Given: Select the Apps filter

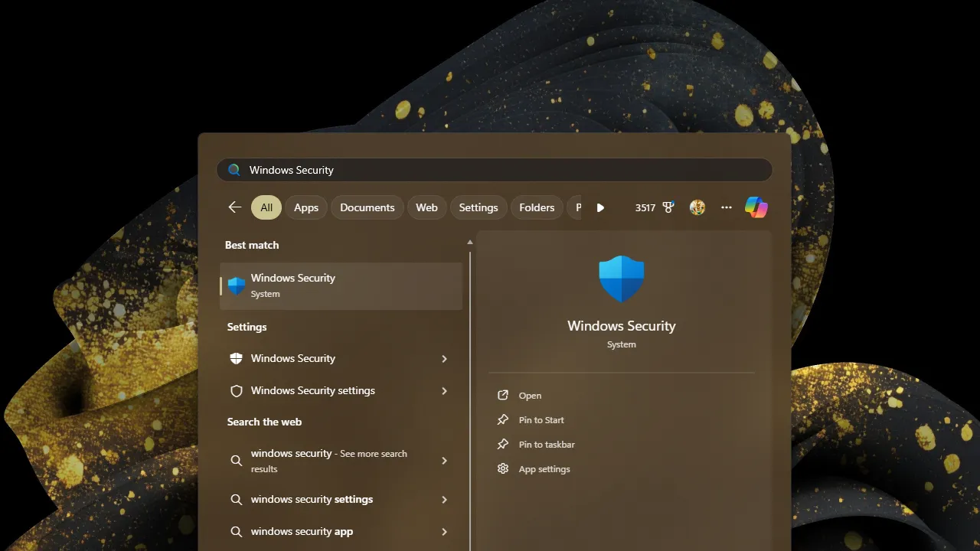Looking at the screenshot, I should (x=305, y=207).
